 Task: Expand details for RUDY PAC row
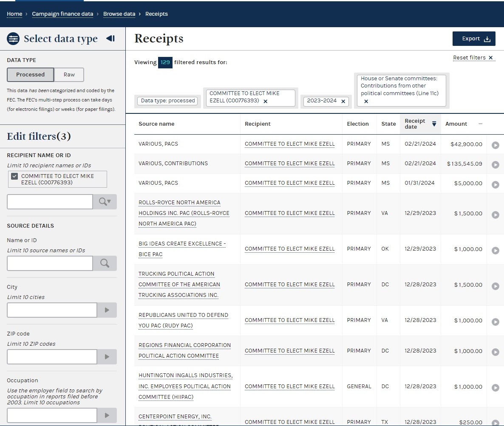(496, 322)
